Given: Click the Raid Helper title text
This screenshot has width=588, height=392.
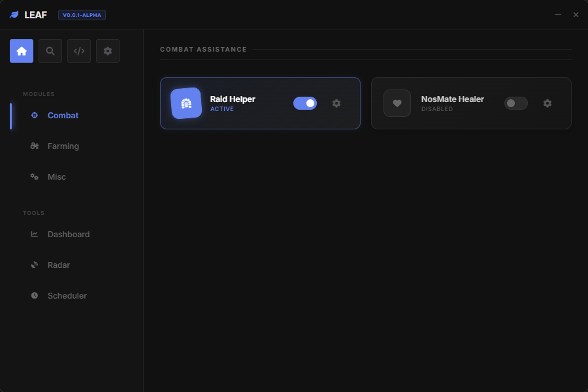Looking at the screenshot, I should [x=233, y=99].
